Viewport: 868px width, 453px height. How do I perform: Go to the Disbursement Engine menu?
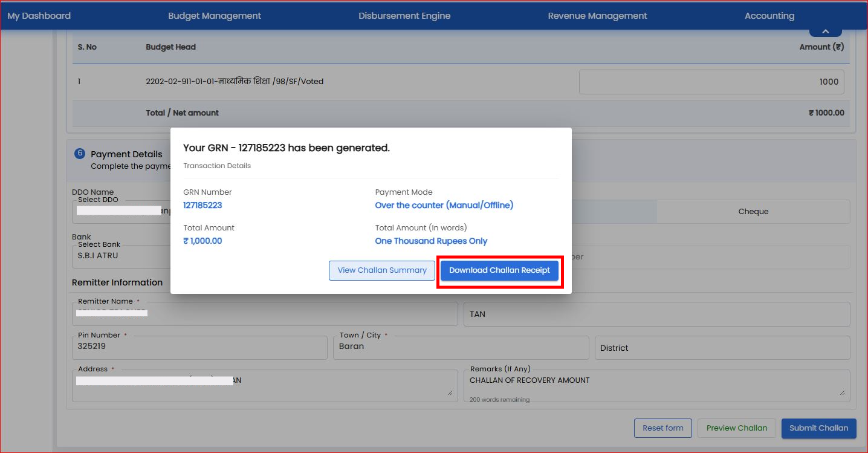[x=404, y=16]
